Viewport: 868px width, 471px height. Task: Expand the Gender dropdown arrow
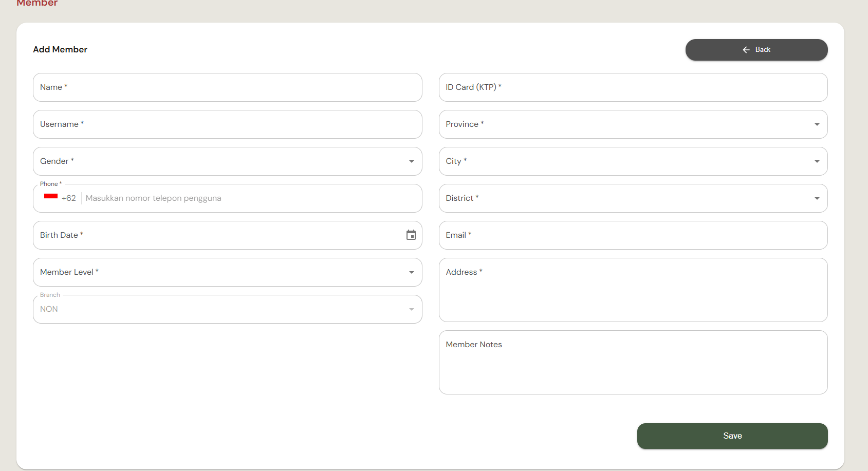[x=412, y=161]
